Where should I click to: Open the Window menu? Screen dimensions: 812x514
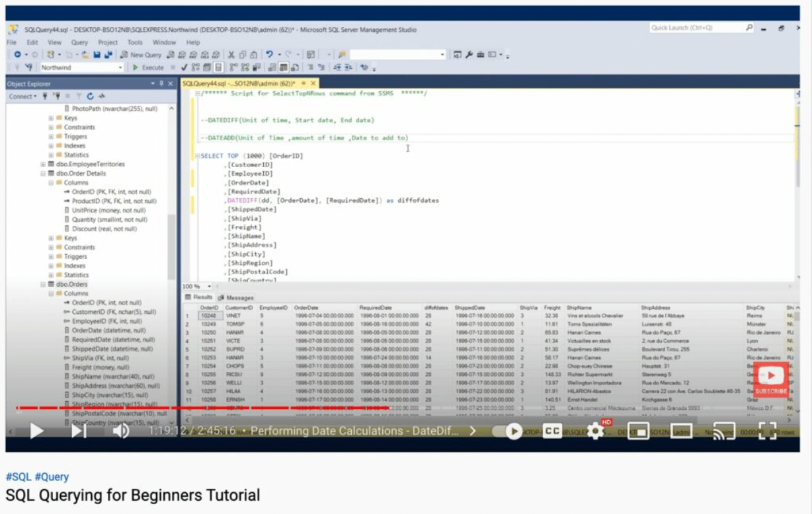(x=165, y=42)
